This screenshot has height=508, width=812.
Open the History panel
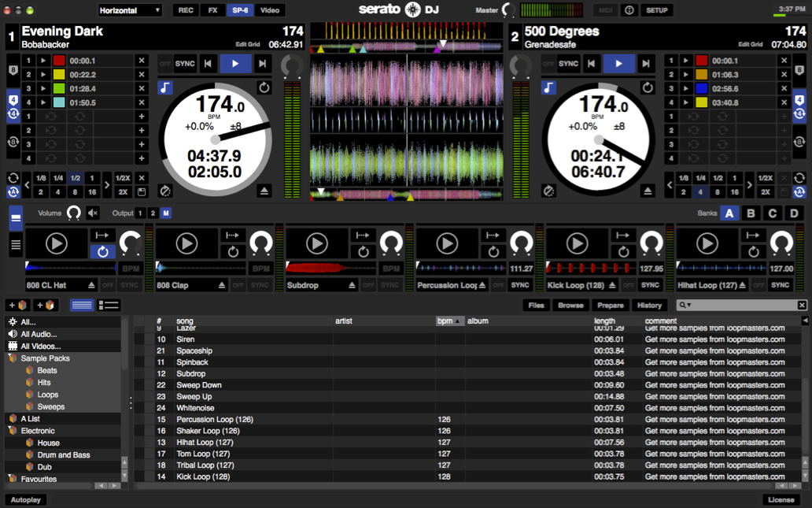pyautogui.click(x=649, y=306)
